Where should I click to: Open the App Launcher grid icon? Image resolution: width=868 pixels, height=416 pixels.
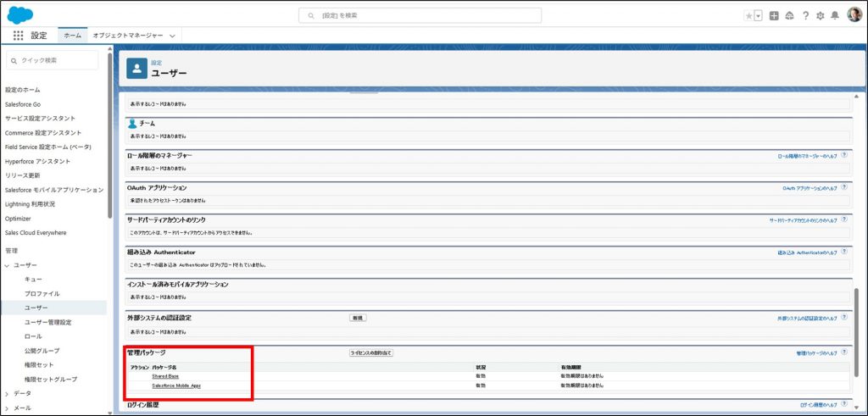pyautogui.click(x=19, y=36)
